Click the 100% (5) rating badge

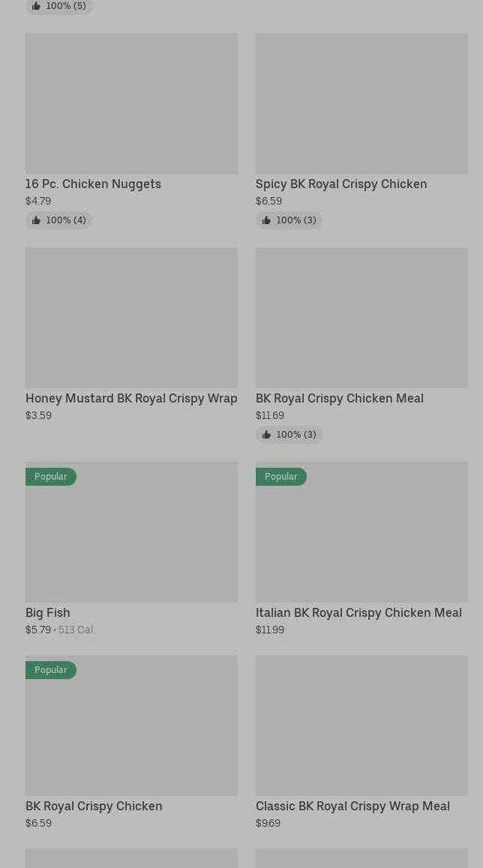coord(58,6)
